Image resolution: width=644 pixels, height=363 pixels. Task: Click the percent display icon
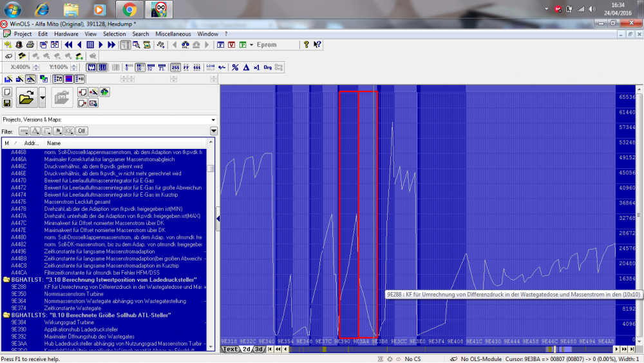[235, 68]
